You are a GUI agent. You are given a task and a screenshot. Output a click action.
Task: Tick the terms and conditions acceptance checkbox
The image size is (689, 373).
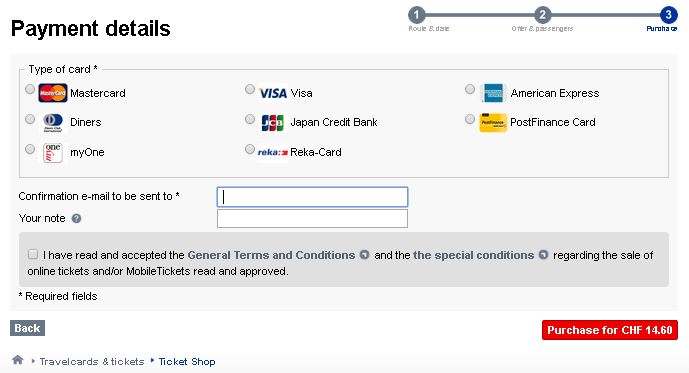click(33, 254)
